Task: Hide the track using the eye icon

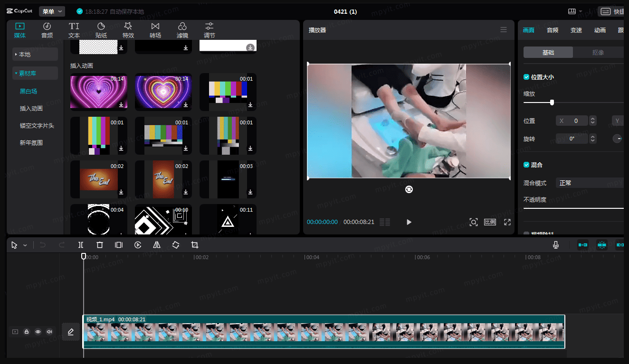Action: (38, 332)
